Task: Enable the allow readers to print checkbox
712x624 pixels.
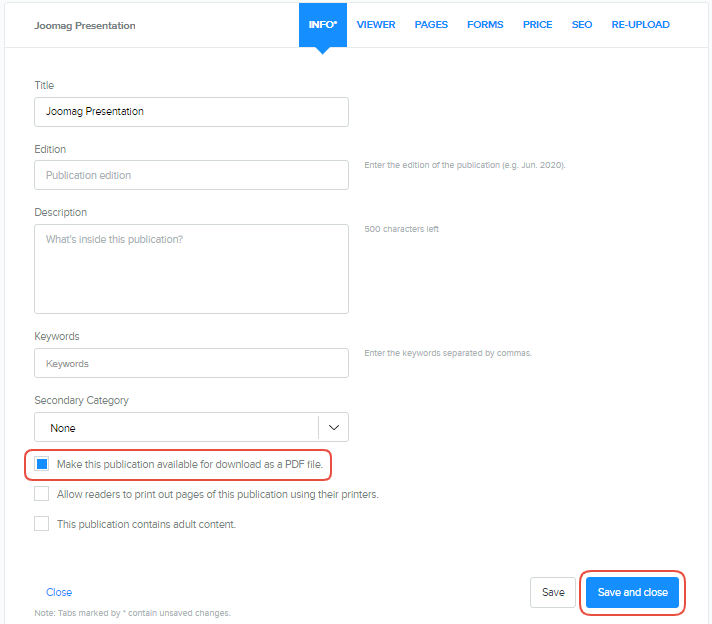Action: [41, 494]
